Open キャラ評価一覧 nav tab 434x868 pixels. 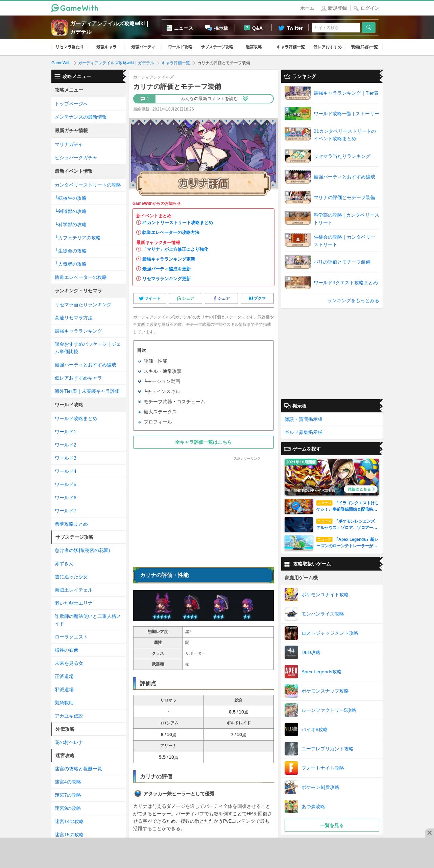291,47
